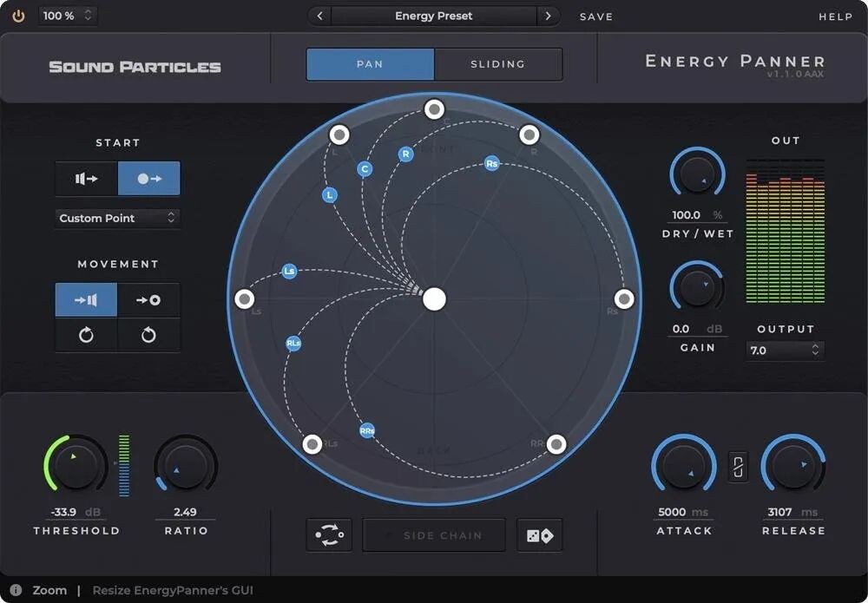Click the Ratio 2.49 value
The image size is (868, 603).
pyautogui.click(x=186, y=512)
